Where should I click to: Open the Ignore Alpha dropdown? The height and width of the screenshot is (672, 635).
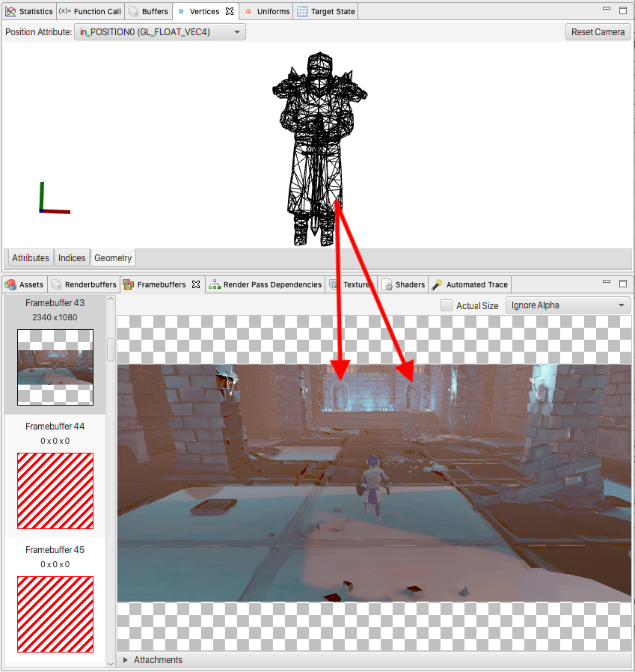[x=568, y=305]
